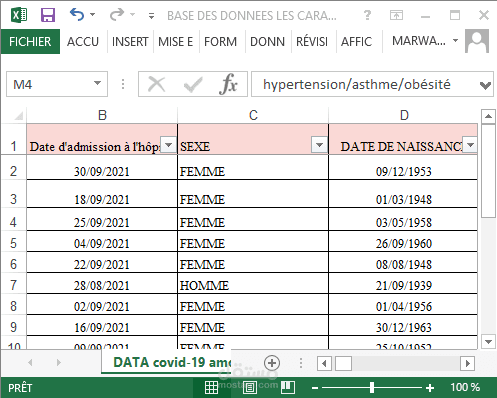Switch to the AFFIC ribbon tab
The height and width of the screenshot is (398, 497).
(356, 41)
